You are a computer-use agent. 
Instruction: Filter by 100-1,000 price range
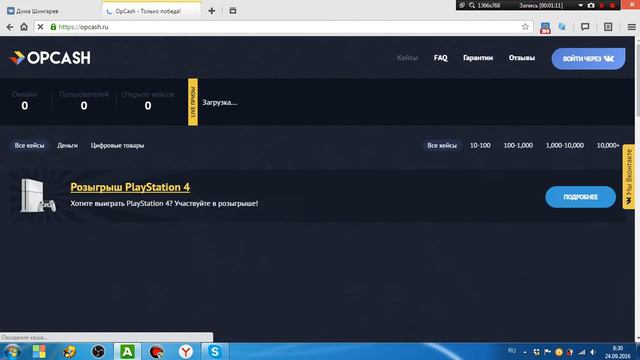point(518,145)
